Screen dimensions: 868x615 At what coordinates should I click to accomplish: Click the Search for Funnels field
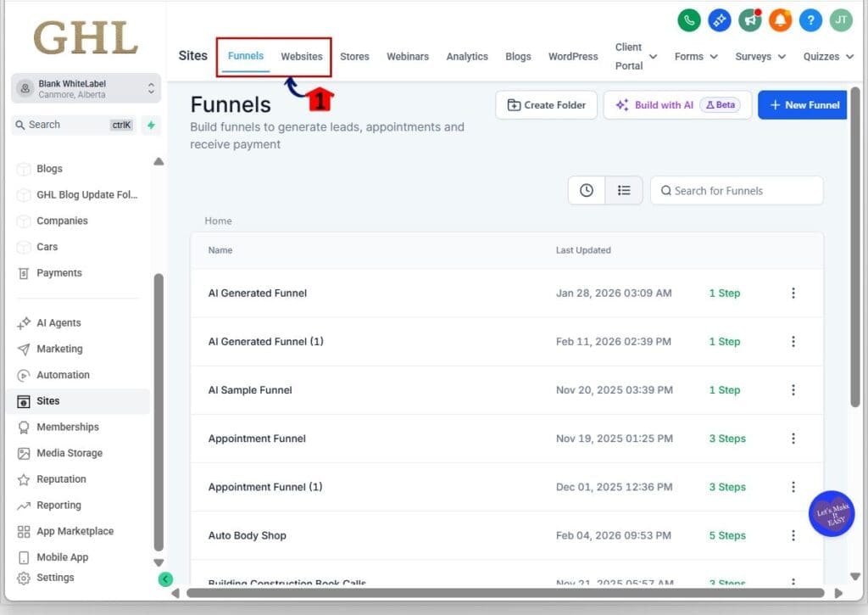coord(737,191)
